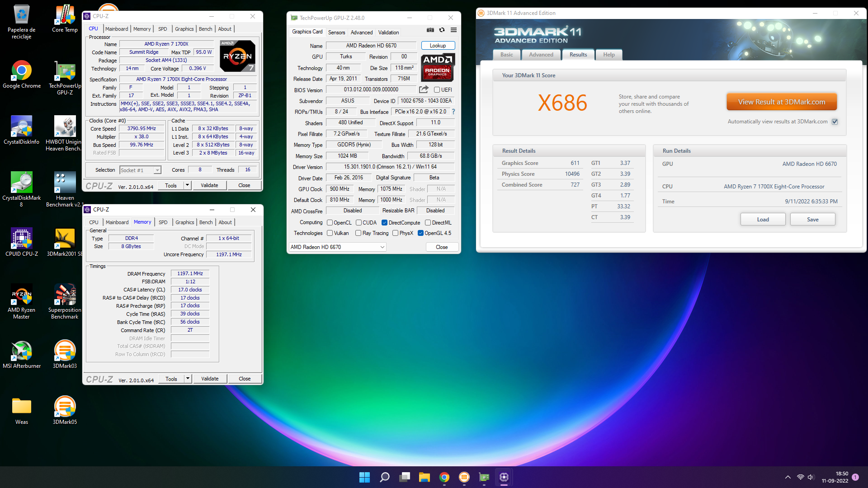Image resolution: width=868 pixels, height=488 pixels.
Task: Open the Help tab in 3DMark 11
Action: click(609, 55)
